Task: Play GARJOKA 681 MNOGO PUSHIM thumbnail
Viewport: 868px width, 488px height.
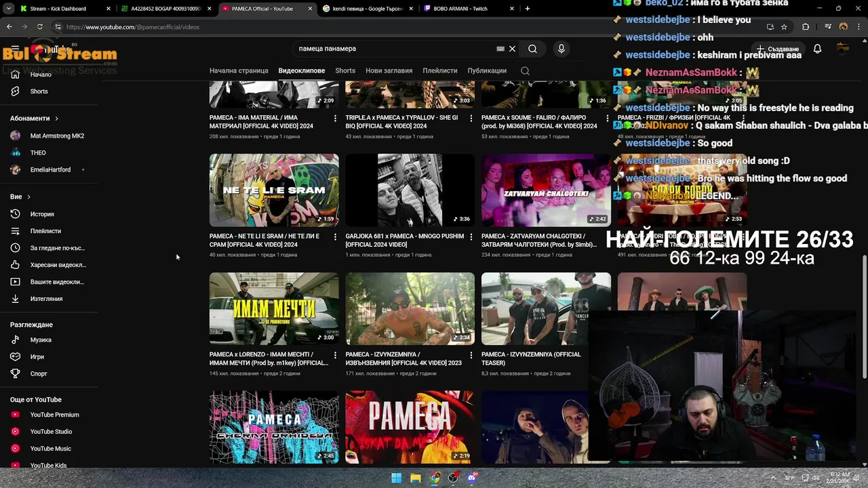Action: click(x=410, y=190)
